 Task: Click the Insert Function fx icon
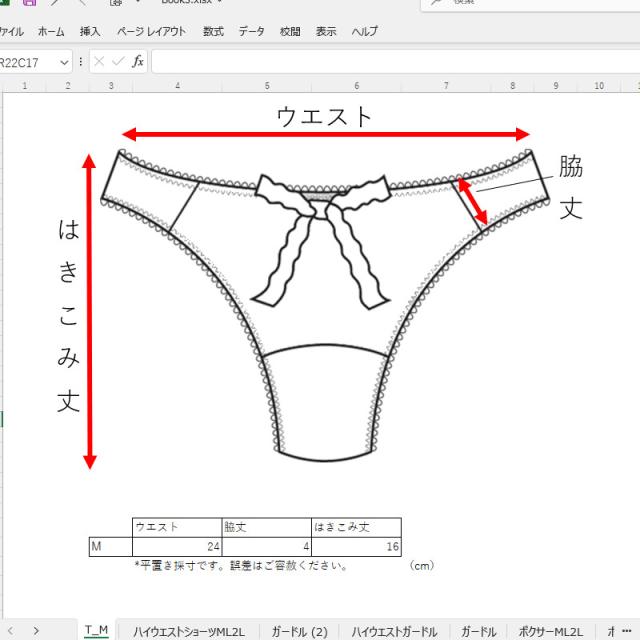tap(138, 62)
